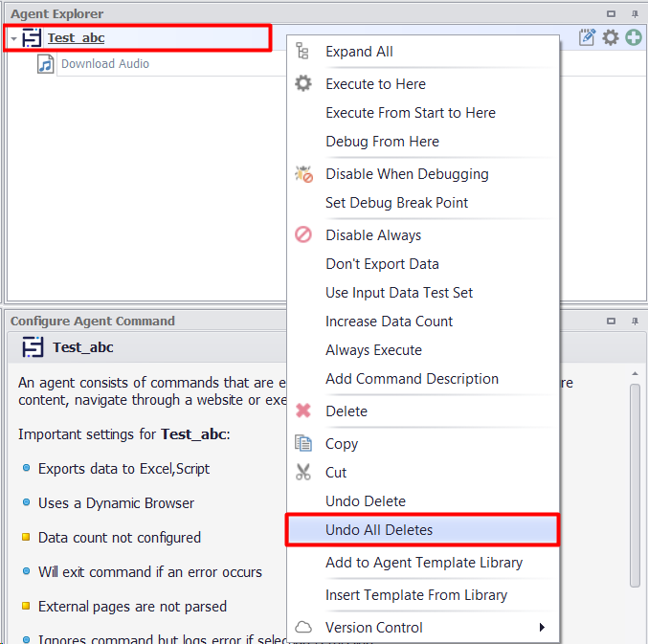Image resolution: width=648 pixels, height=644 pixels.
Task: Click the edit notes pencil icon
Action: pyautogui.click(x=588, y=38)
